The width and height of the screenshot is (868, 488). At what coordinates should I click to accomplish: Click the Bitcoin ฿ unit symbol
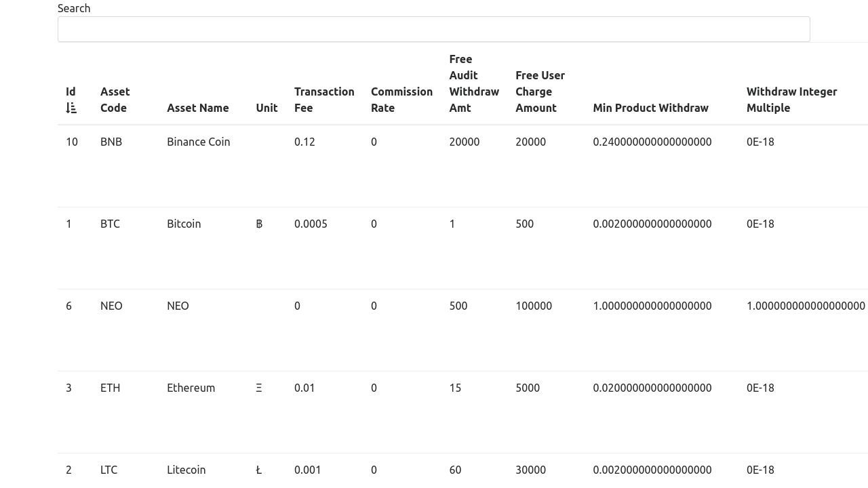pyautogui.click(x=259, y=224)
